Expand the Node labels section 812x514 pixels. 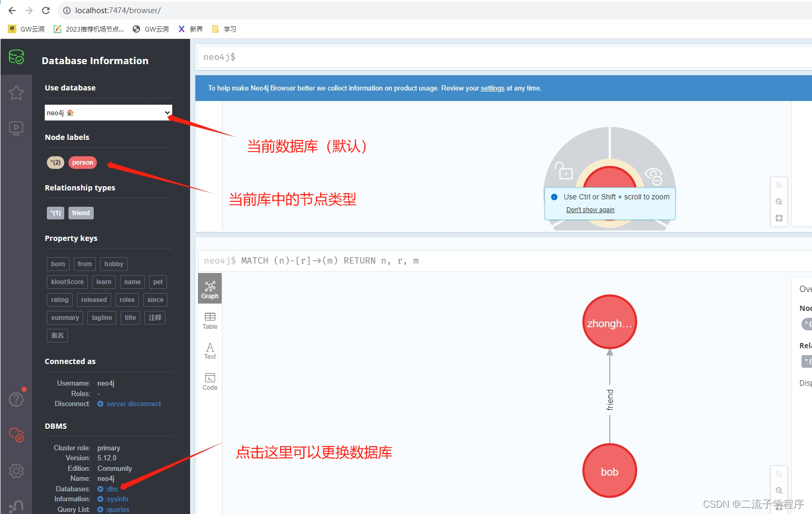67,137
